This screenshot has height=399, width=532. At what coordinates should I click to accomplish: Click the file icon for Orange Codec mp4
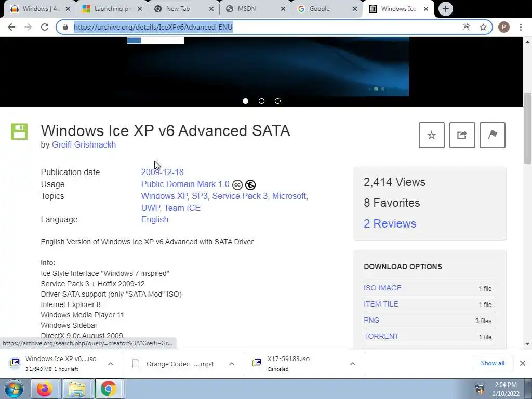pyautogui.click(x=136, y=364)
